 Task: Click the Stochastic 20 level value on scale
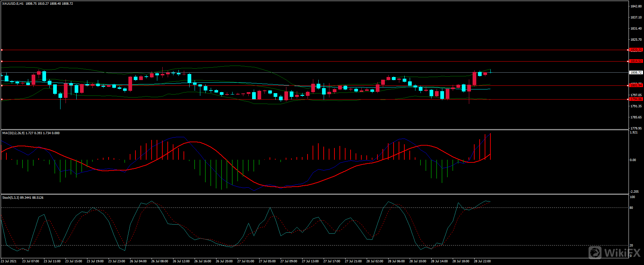[x=631, y=245]
